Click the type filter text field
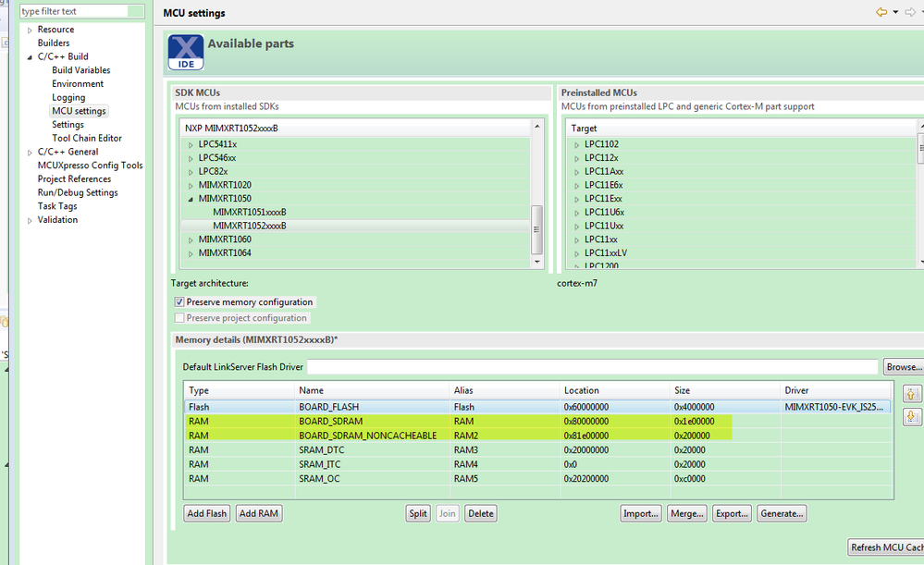 pyautogui.click(x=74, y=11)
